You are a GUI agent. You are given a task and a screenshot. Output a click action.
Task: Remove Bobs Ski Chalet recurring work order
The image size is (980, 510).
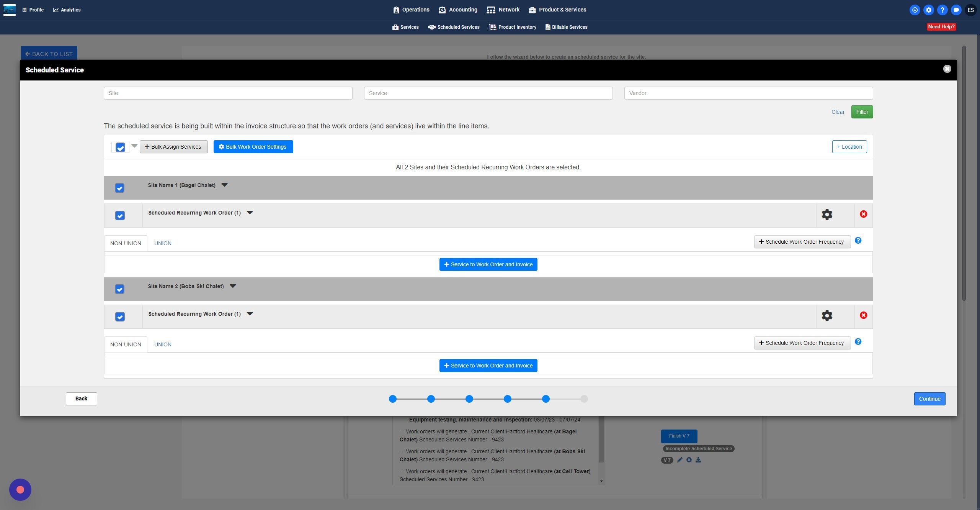click(x=863, y=315)
